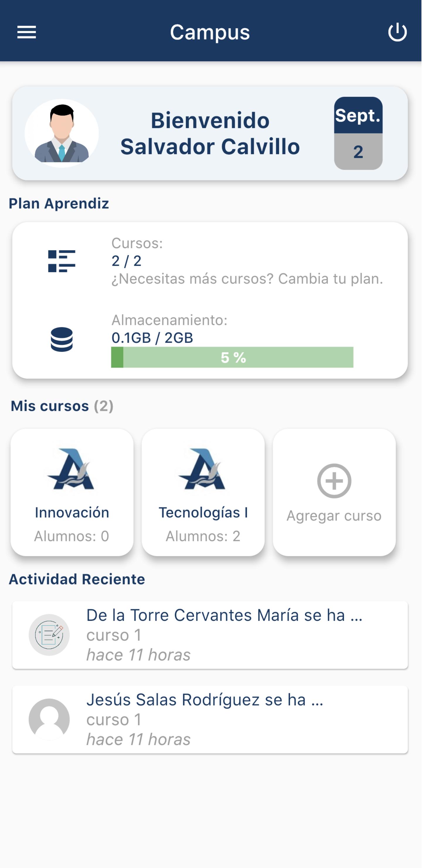The width and height of the screenshot is (422, 868).
Task: Tap the Campus header title
Action: (x=210, y=32)
